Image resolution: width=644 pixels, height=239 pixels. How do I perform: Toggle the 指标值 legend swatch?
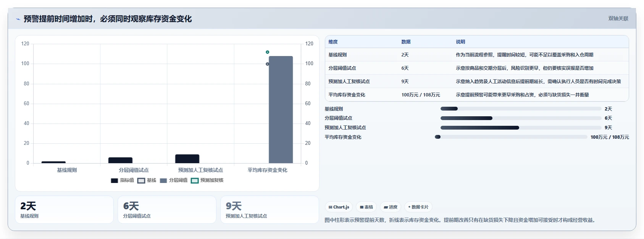tap(114, 181)
